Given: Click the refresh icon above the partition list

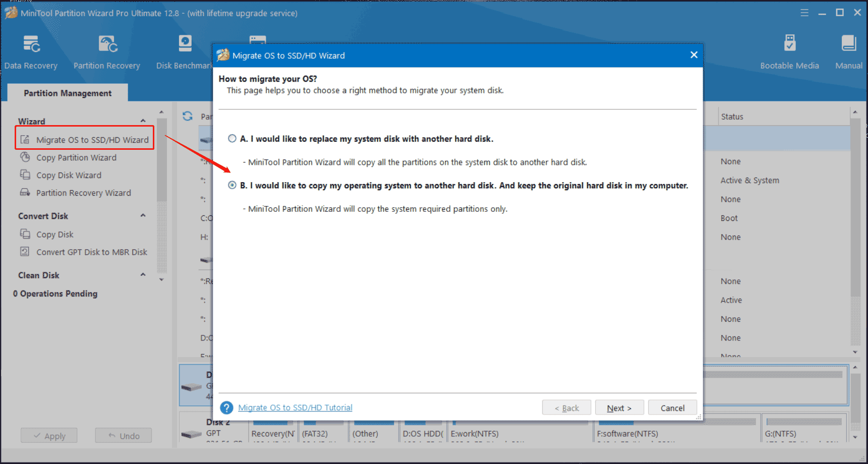Looking at the screenshot, I should point(187,116).
